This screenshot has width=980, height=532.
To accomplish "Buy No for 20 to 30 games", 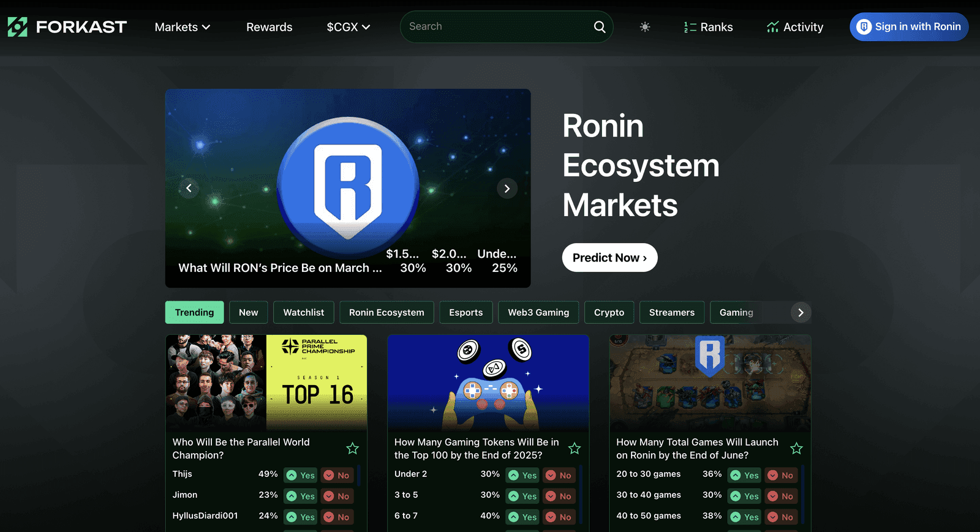I will [x=781, y=475].
